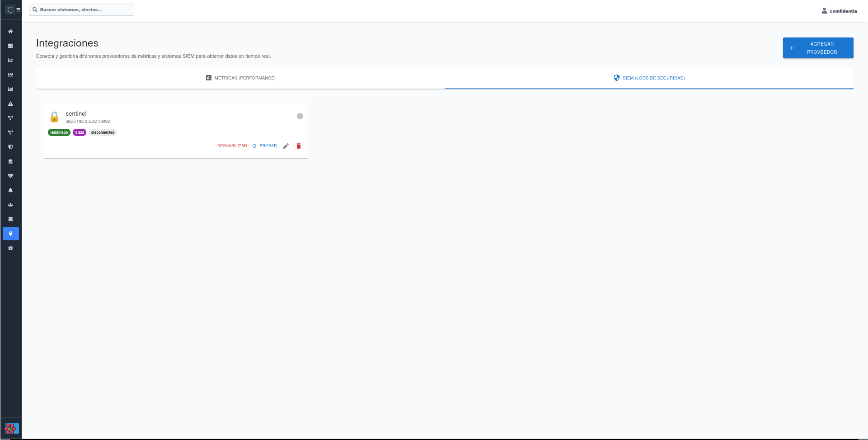Image resolution: width=868 pixels, height=440 pixels.
Task: Expand the user menu for comfidentia
Action: (x=839, y=11)
